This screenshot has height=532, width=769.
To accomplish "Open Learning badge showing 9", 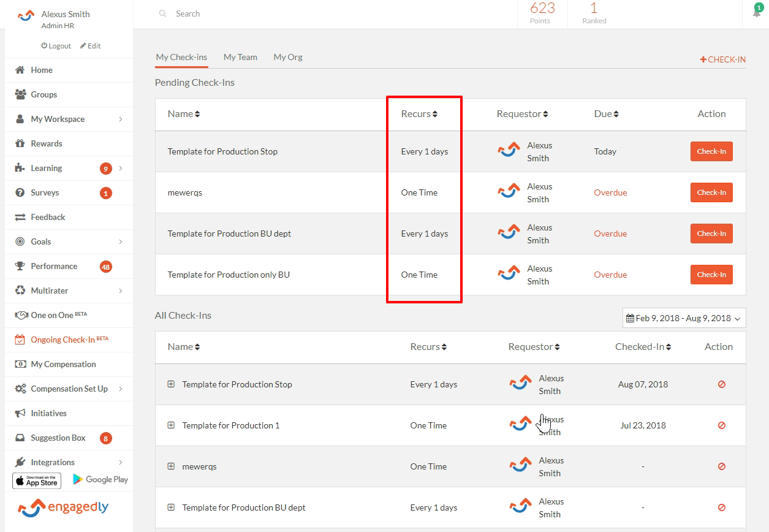I will point(106,169).
